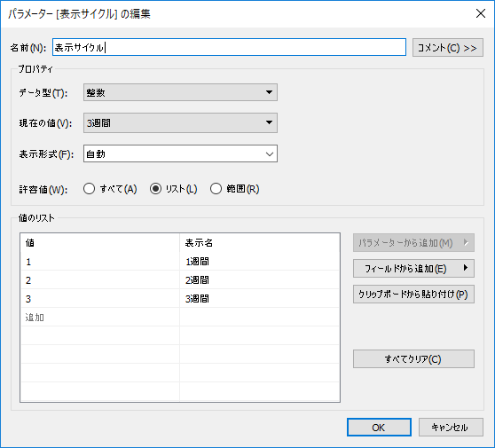495x448 pixels.
Task: Select the すべて radio button
Action: pos(89,189)
